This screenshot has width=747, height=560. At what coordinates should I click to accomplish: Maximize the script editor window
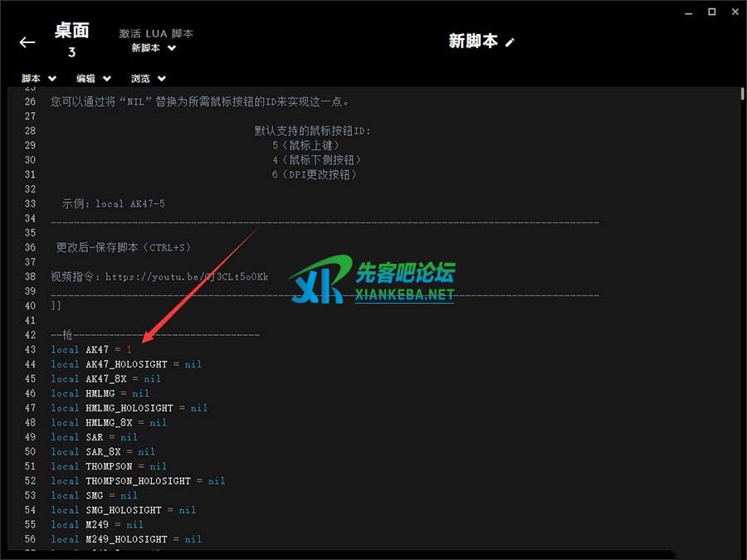(711, 12)
